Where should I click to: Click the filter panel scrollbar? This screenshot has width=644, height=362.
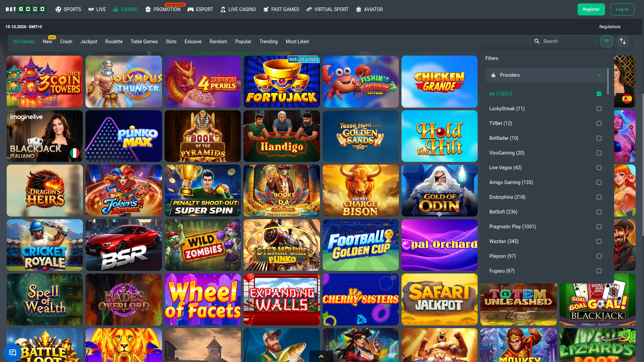click(x=608, y=80)
